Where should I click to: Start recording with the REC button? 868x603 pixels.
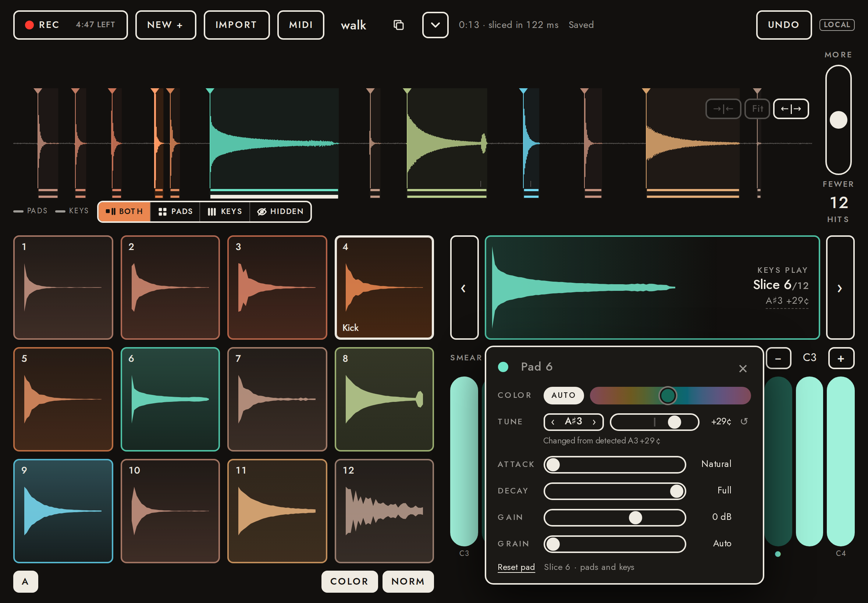(x=71, y=25)
